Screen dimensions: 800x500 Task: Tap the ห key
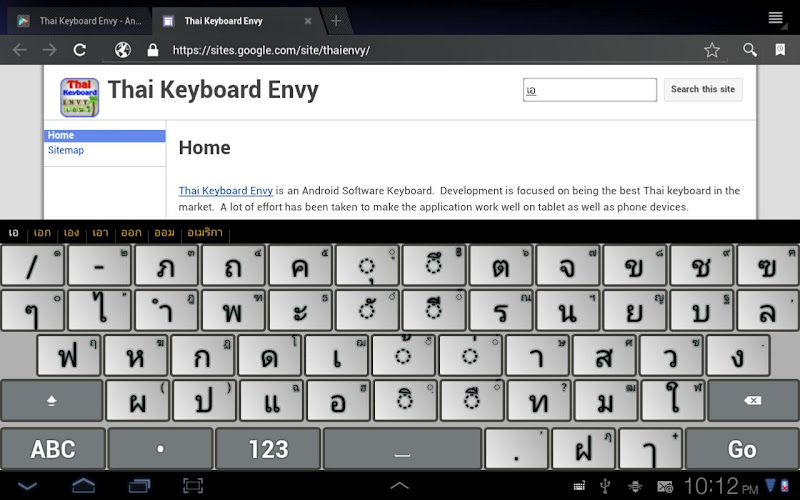pyautogui.click(x=135, y=356)
